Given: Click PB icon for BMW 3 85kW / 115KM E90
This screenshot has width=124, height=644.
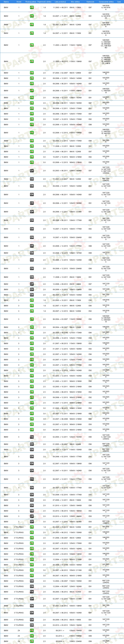Looking at the screenshot, I should pos(32,300).
